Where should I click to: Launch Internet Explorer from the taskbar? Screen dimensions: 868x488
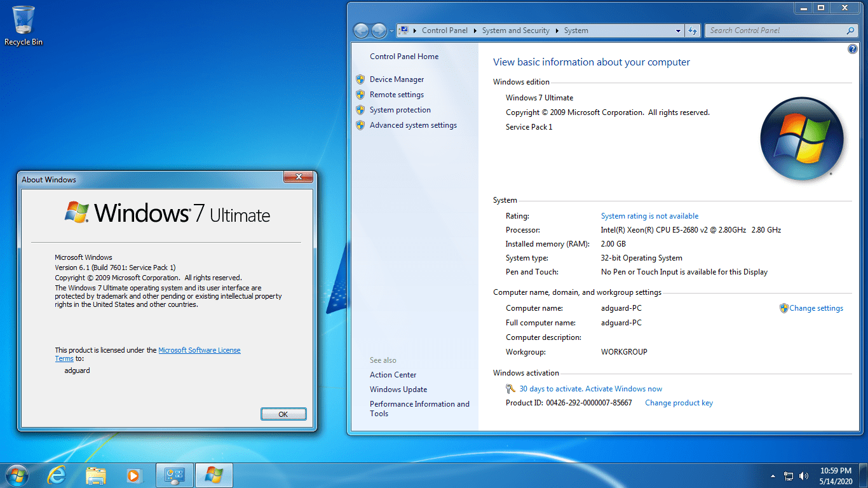tap(57, 475)
